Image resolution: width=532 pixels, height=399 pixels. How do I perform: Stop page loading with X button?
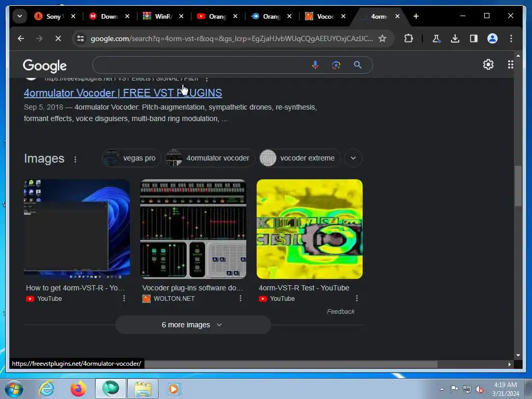pyautogui.click(x=58, y=38)
